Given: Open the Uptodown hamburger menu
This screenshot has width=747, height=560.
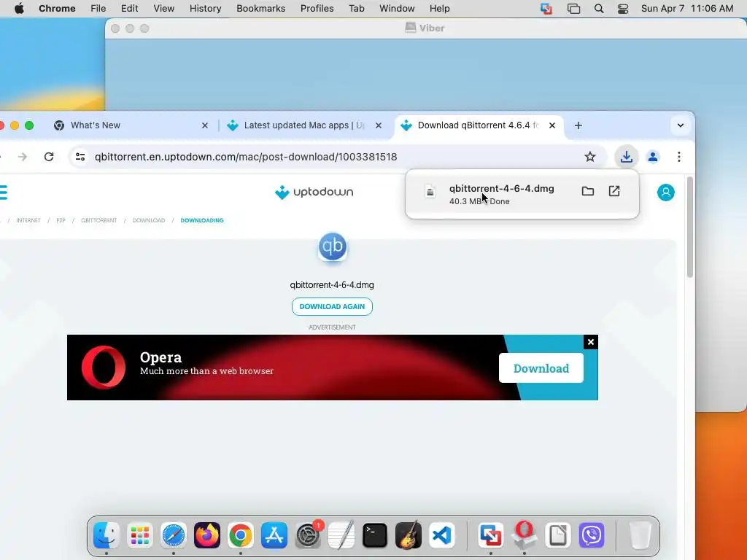Looking at the screenshot, I should (4, 192).
